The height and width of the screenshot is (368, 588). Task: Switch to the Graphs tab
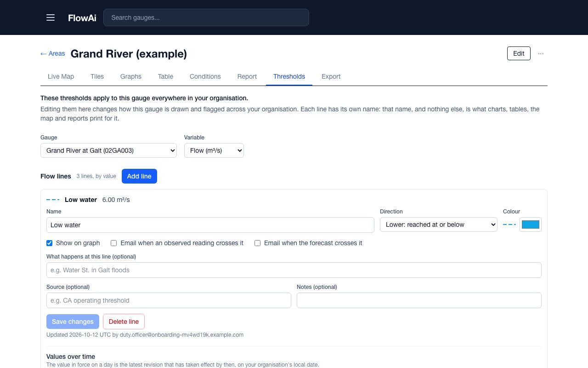(x=131, y=76)
